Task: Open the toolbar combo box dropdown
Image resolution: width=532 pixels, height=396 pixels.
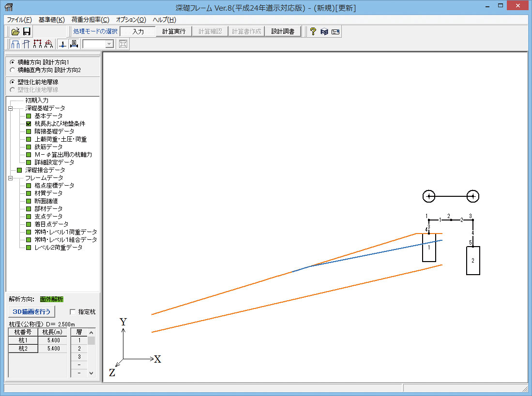Action: [109, 44]
